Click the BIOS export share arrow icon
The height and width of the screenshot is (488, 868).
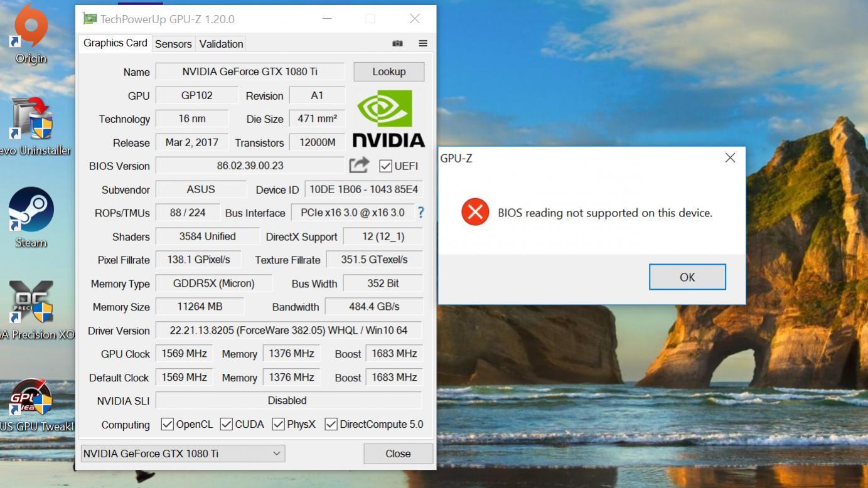pos(359,165)
